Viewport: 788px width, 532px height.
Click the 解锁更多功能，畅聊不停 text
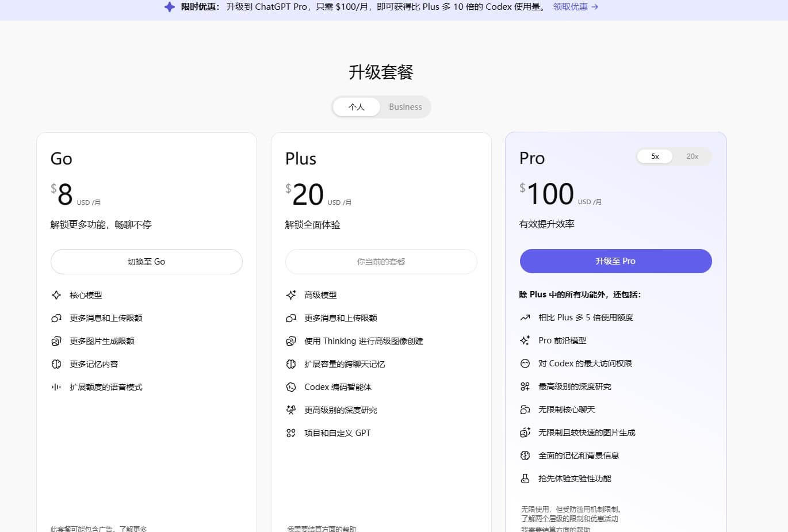(x=101, y=225)
